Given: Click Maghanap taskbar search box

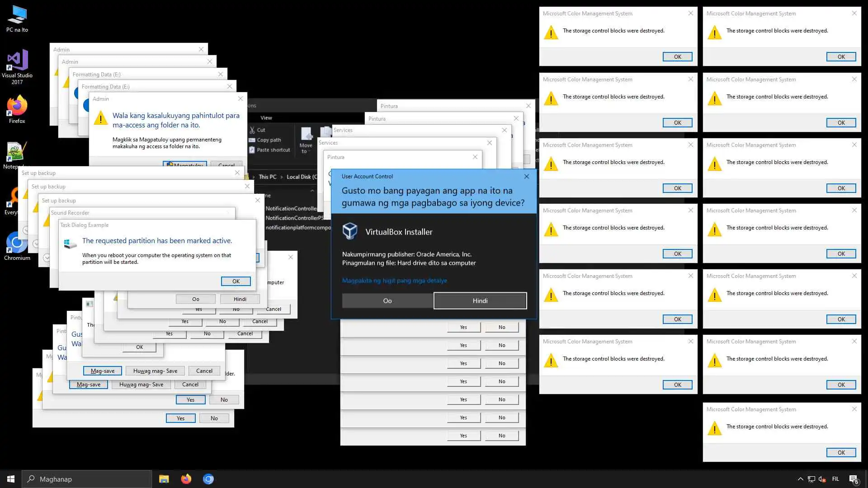Looking at the screenshot, I should [87, 479].
